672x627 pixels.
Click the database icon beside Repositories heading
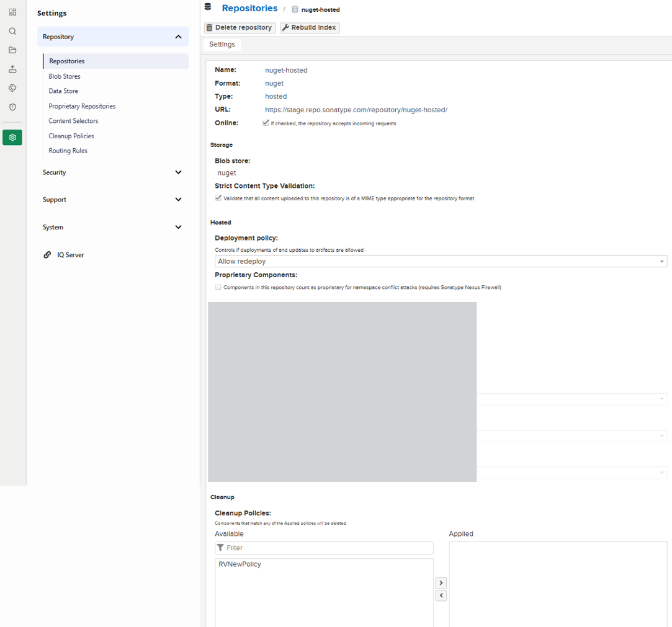208,6
